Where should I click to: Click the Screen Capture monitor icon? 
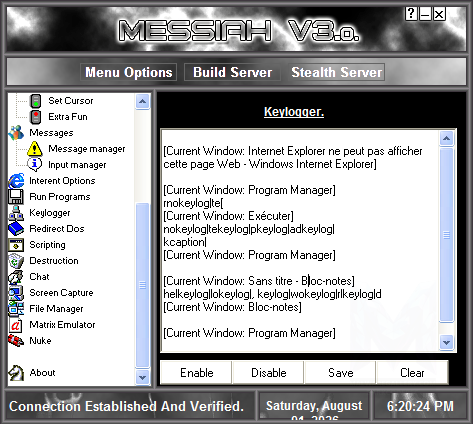tap(16, 293)
